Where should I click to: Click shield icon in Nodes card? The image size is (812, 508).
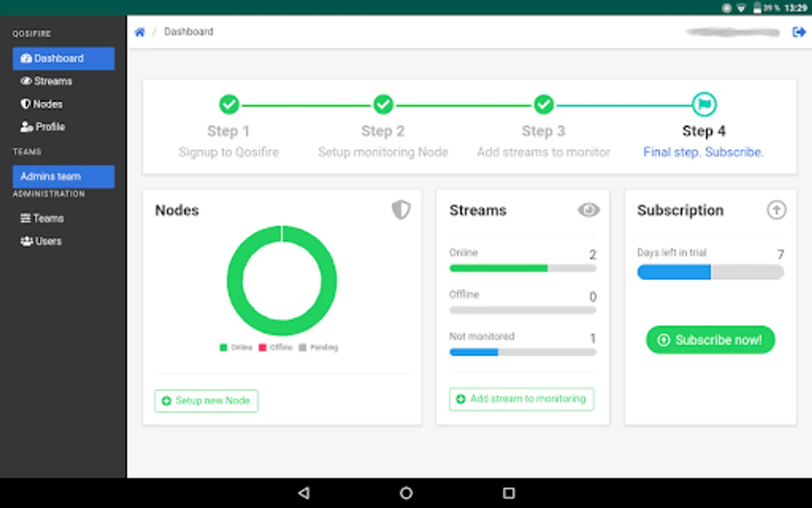[x=401, y=210]
